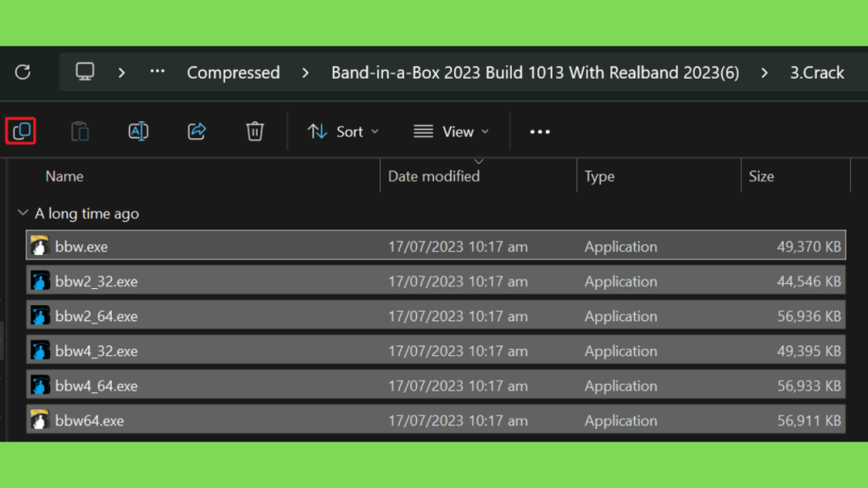868x488 pixels.
Task: Click the Application type of bbw64.exe
Action: [620, 421]
